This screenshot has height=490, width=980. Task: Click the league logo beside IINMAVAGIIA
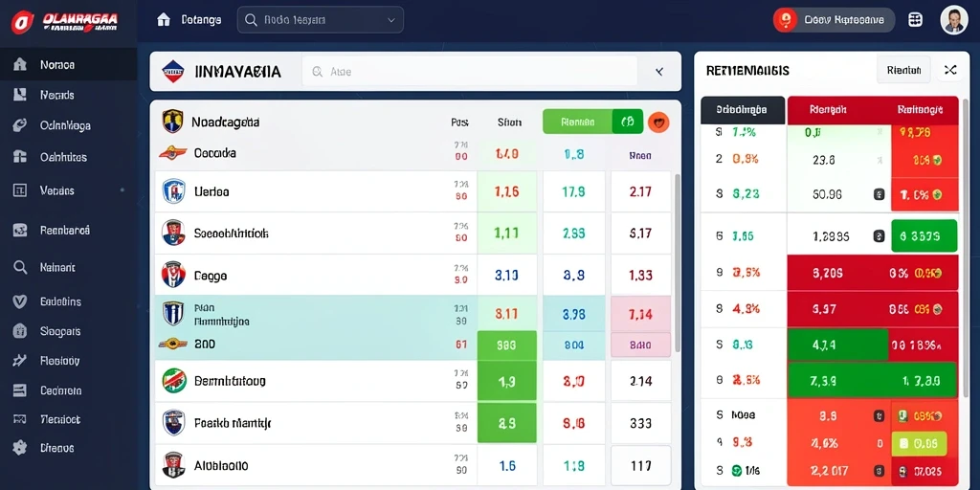[x=173, y=72]
